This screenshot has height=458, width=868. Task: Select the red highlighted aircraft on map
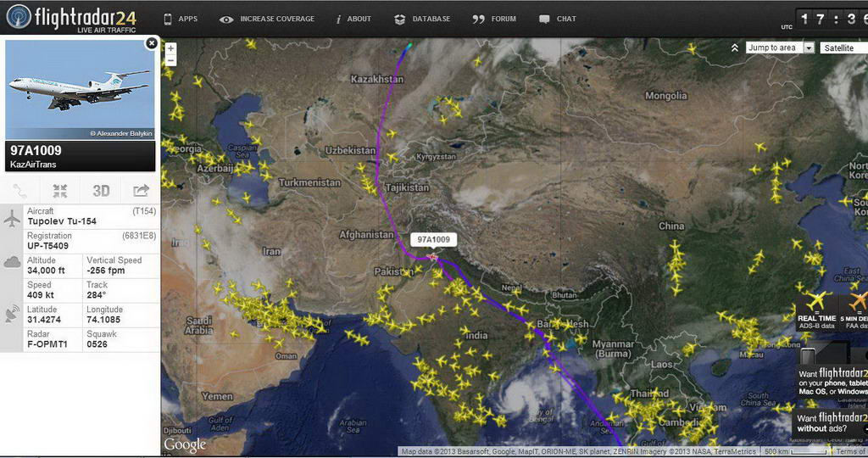point(432,258)
